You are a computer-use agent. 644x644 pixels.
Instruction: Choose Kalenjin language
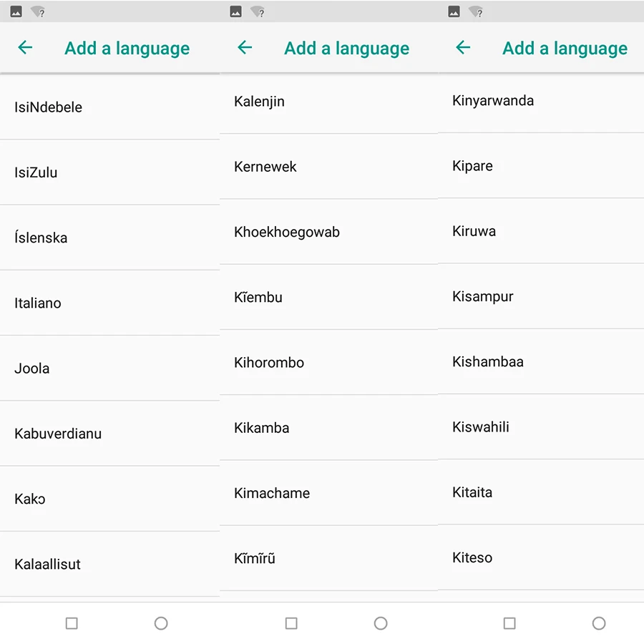tap(328, 102)
